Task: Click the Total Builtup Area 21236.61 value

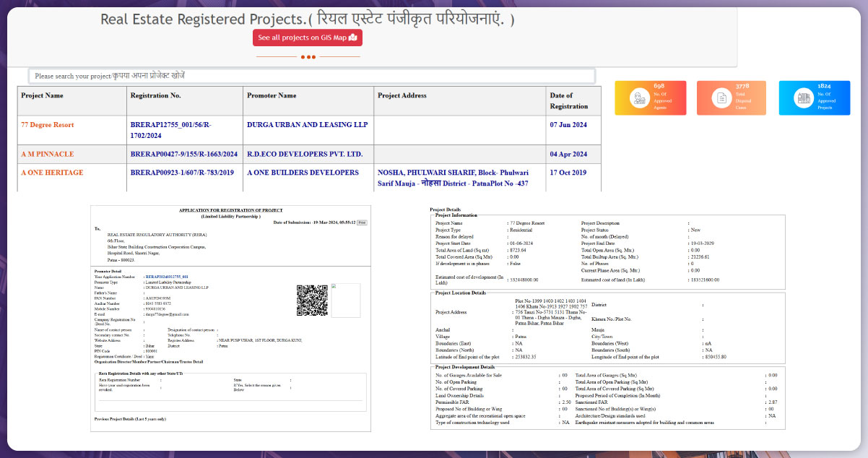Action: coord(700,256)
